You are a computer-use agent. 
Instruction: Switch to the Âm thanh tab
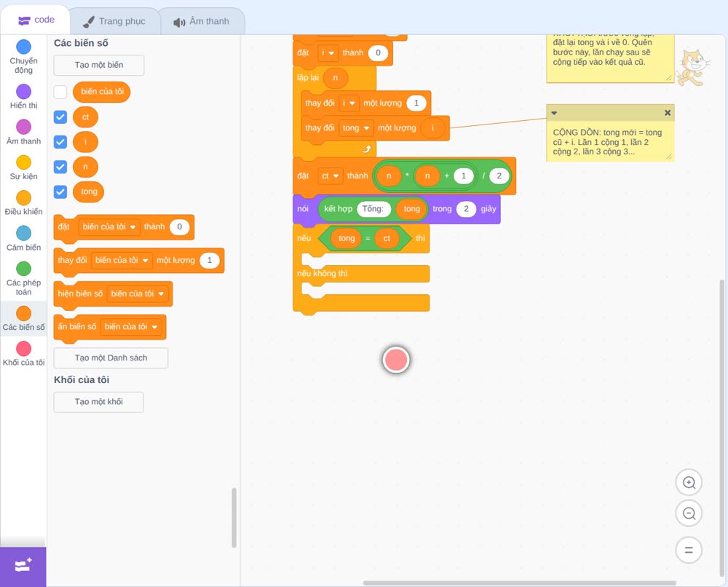pyautogui.click(x=202, y=21)
